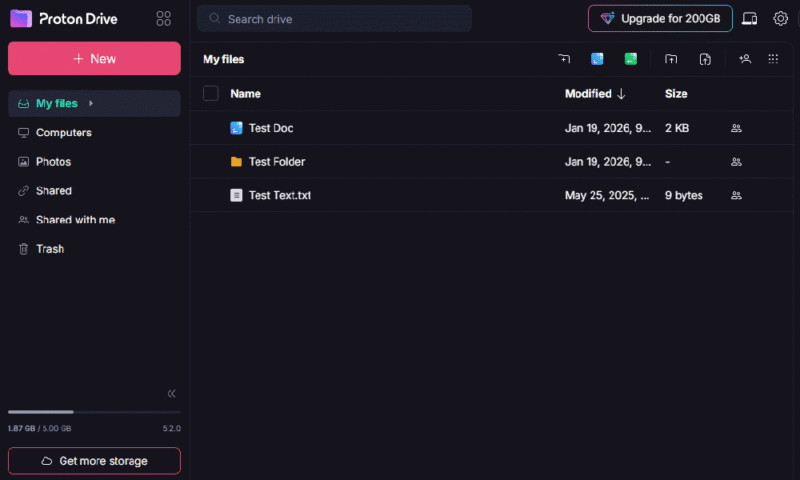
Task: Click the Proton Drive logo
Action: point(64,19)
